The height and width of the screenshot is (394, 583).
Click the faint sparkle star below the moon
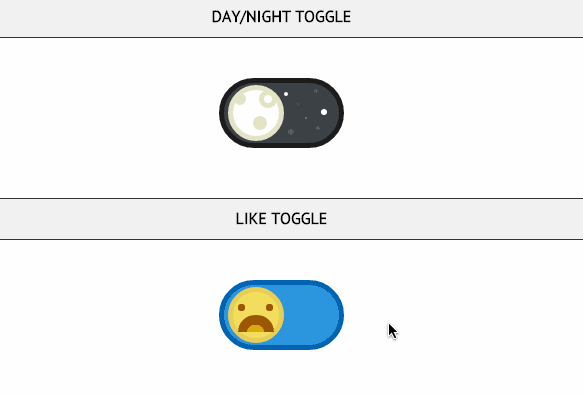click(291, 132)
